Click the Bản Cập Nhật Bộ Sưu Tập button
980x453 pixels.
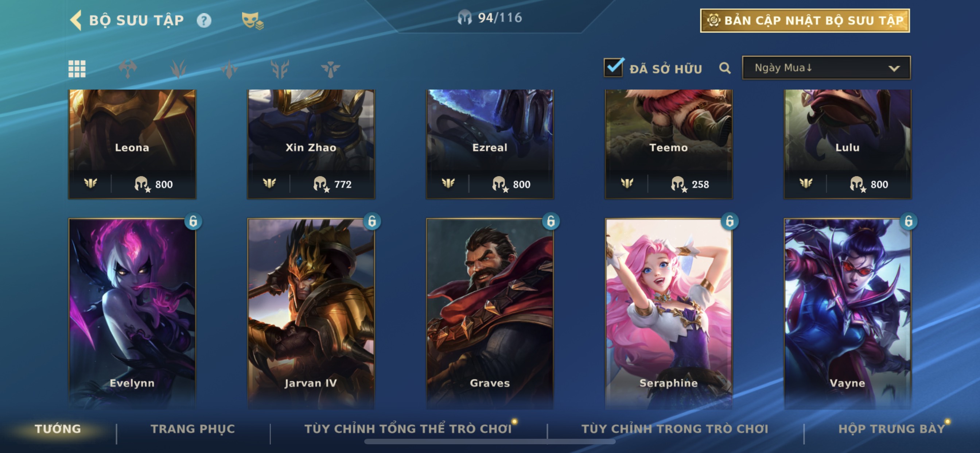pos(805,20)
